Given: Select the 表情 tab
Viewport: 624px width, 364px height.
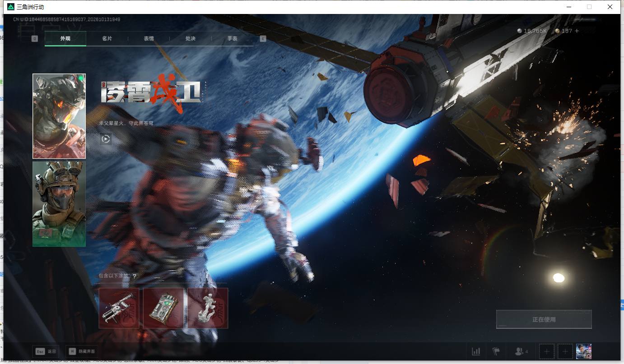Looking at the screenshot, I should tap(149, 39).
